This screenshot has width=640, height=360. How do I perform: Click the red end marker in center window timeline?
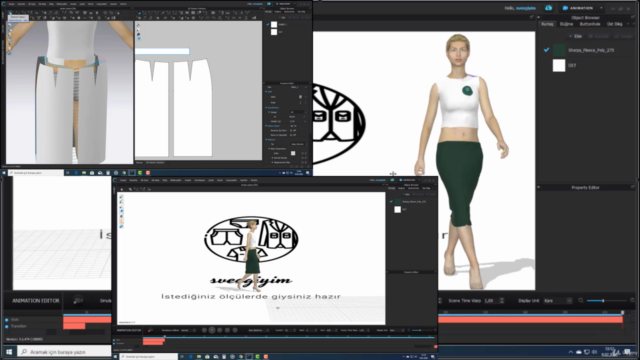pos(436,347)
